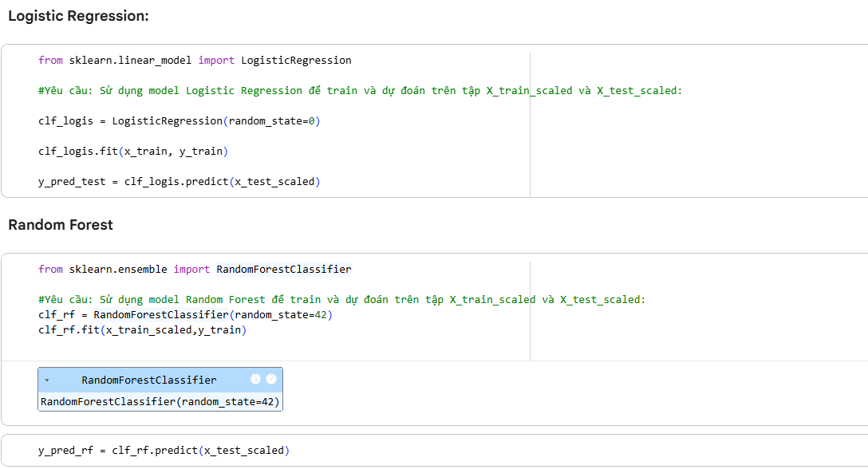Screen dimensions: 868x469
Task: Click the 'RandomForestClassifier' output header label
Action: coord(149,380)
